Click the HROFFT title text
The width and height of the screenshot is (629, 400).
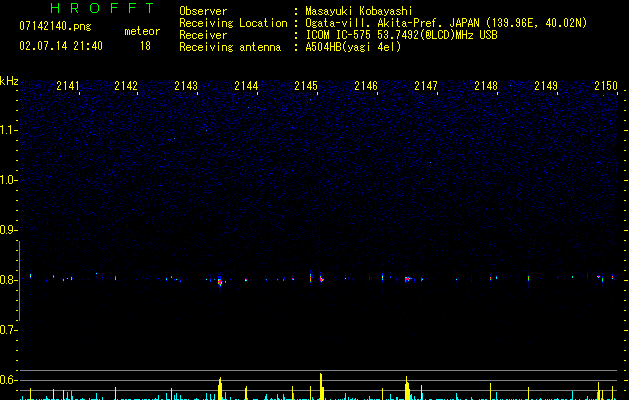[102, 8]
